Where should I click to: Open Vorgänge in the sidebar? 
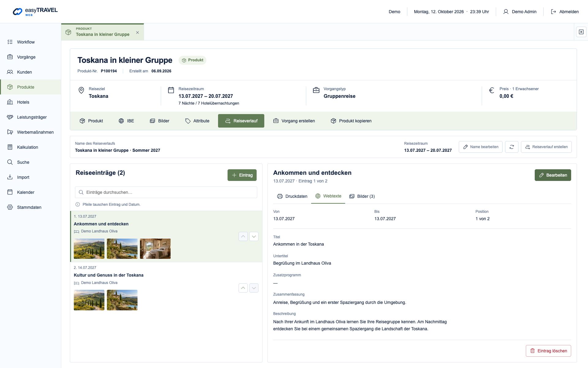30,57
